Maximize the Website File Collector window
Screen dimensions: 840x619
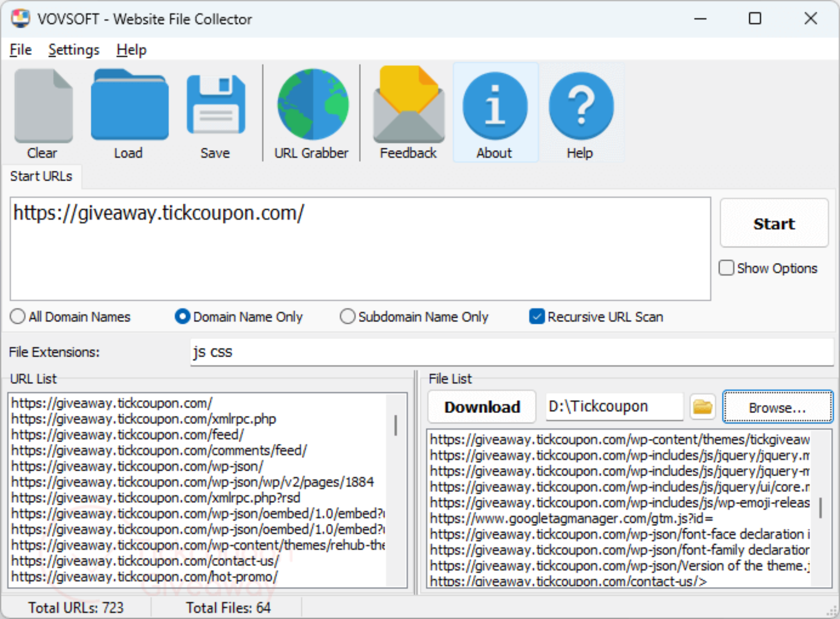click(x=755, y=18)
